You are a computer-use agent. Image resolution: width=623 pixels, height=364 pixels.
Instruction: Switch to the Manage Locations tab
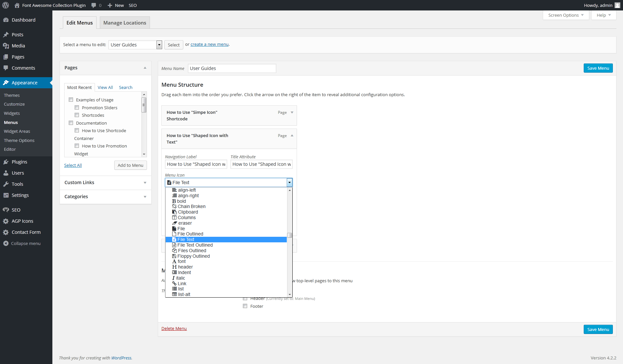125,23
